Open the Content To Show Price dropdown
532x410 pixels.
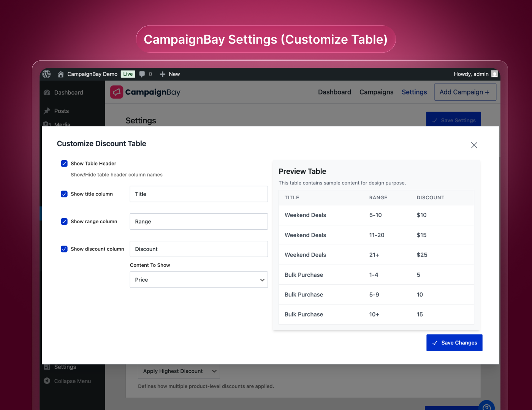coord(199,280)
